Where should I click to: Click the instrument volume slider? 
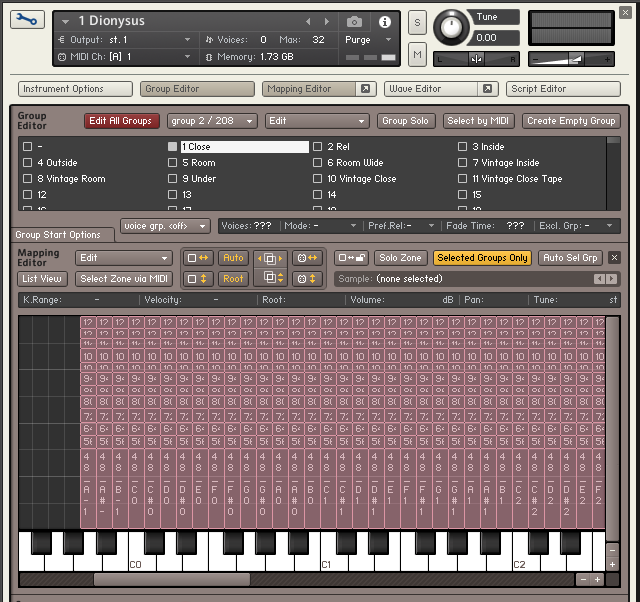coord(571,59)
